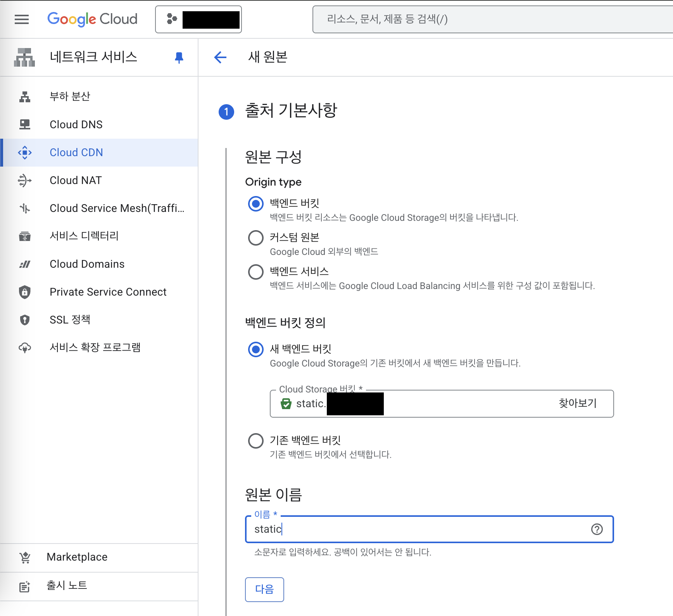Viewport: 673px width, 616px height.
Task: Unpin Network Services with the pin icon
Action: click(179, 58)
